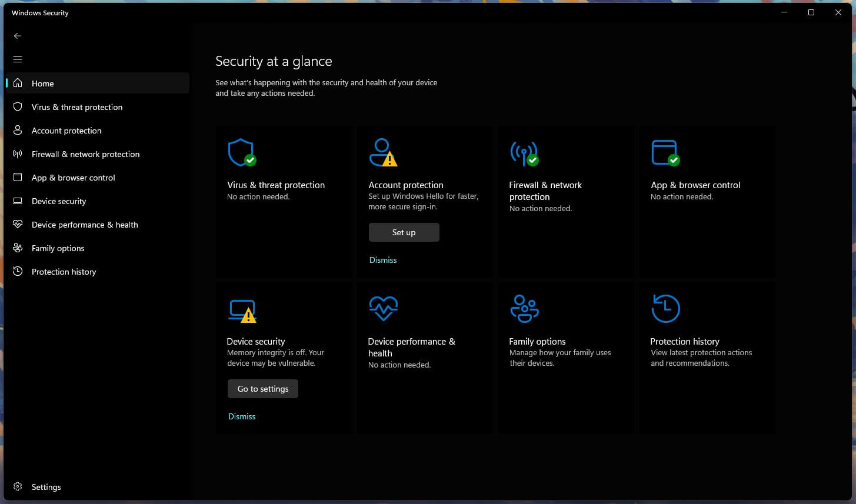Click the Family options tile title
The height and width of the screenshot is (504, 856).
[537, 341]
